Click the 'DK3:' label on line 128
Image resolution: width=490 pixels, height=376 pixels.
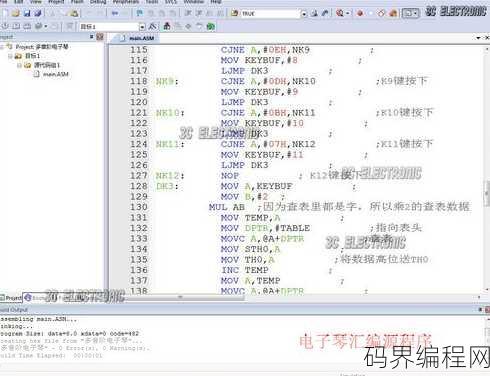167,186
